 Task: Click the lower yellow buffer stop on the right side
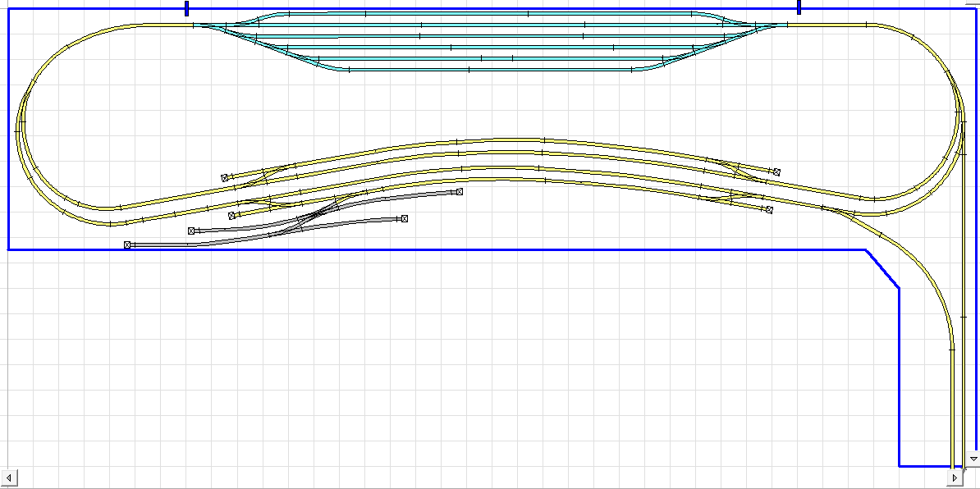tap(769, 210)
